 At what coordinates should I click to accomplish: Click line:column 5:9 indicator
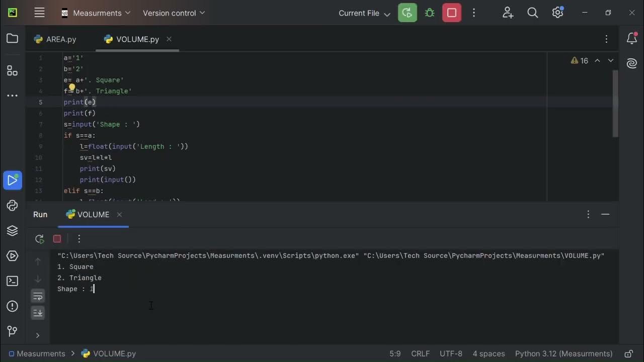(x=395, y=353)
